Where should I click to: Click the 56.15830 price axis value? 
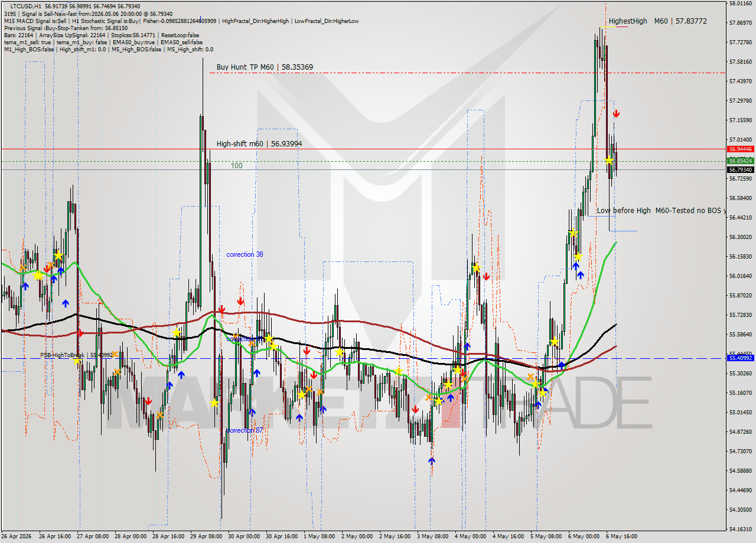[x=740, y=256]
